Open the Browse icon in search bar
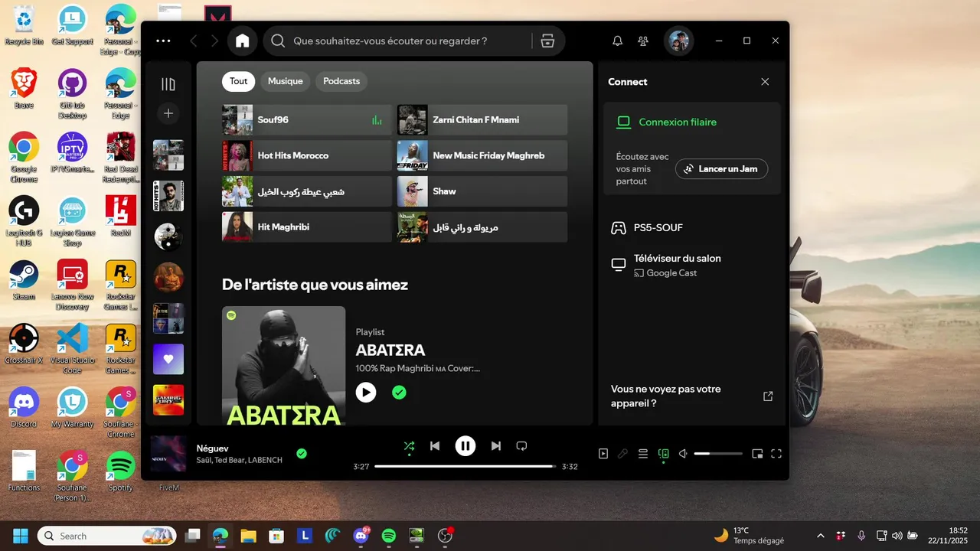This screenshot has height=551, width=980. point(547,41)
